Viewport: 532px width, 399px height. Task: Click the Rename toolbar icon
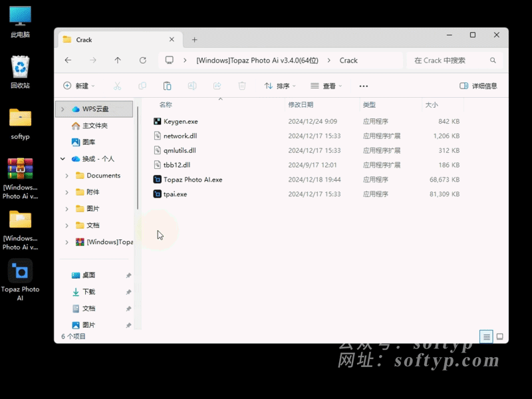192,86
